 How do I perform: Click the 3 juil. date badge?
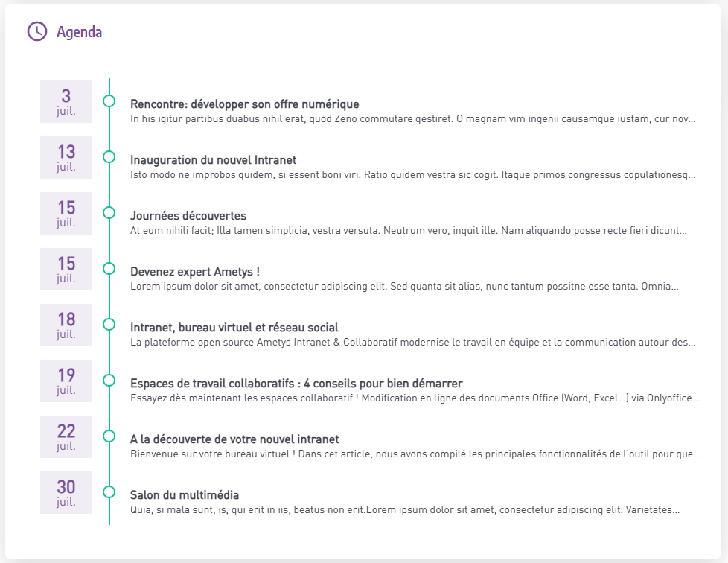tap(66, 101)
